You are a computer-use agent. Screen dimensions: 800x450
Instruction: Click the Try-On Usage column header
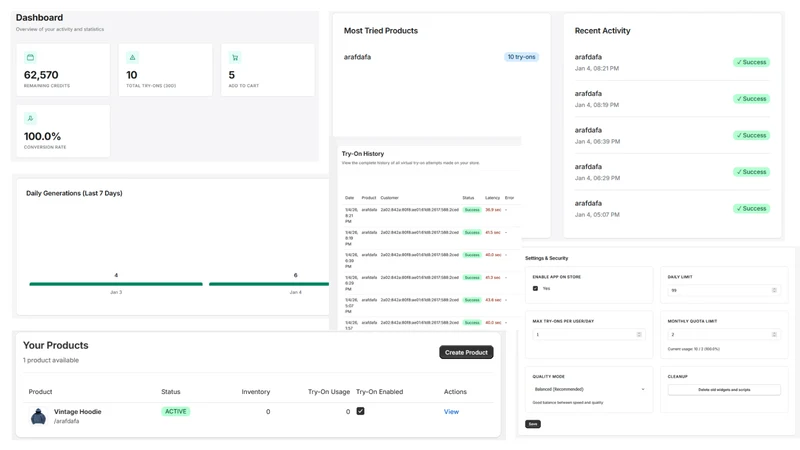(x=329, y=392)
